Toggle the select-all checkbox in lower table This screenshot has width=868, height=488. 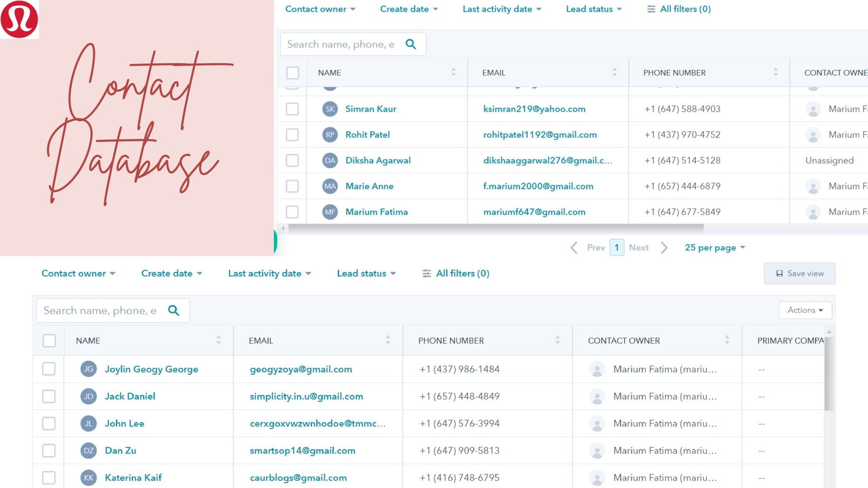pyautogui.click(x=49, y=341)
